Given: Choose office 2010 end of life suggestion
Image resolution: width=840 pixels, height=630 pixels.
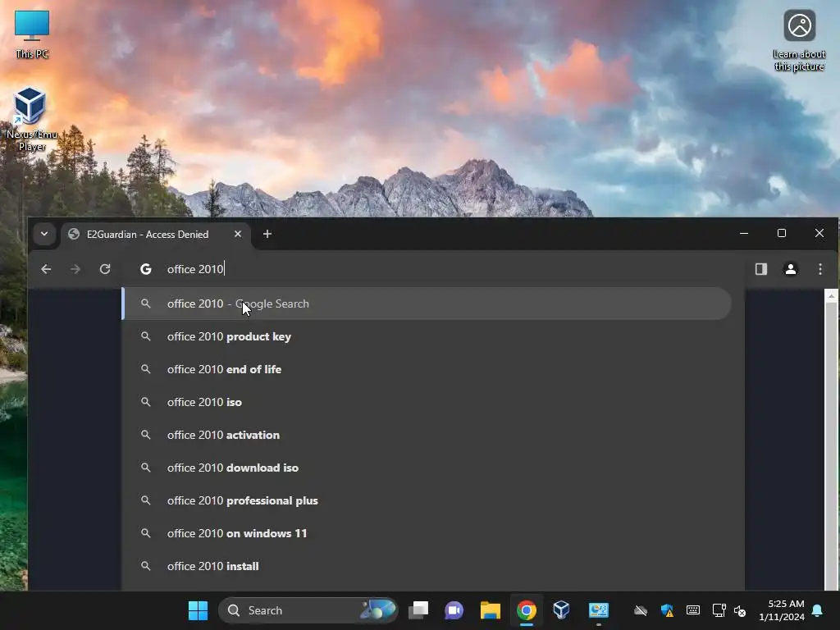Looking at the screenshot, I should 427,369.
